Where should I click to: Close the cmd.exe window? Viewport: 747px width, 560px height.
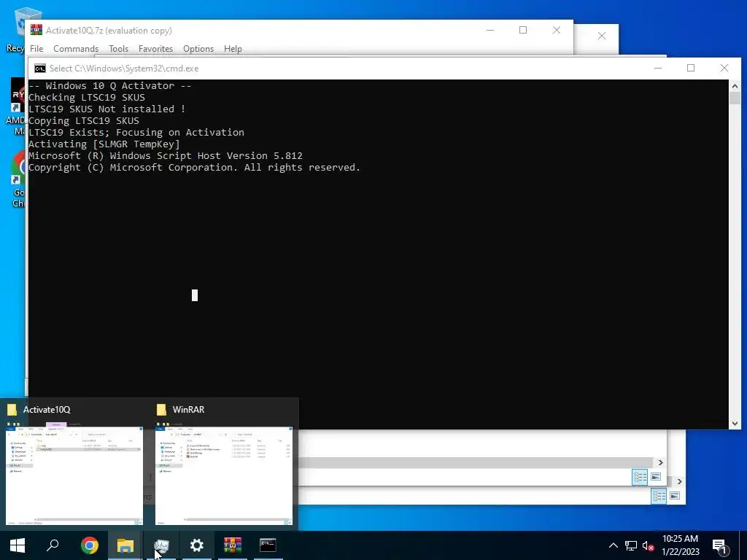724,68
